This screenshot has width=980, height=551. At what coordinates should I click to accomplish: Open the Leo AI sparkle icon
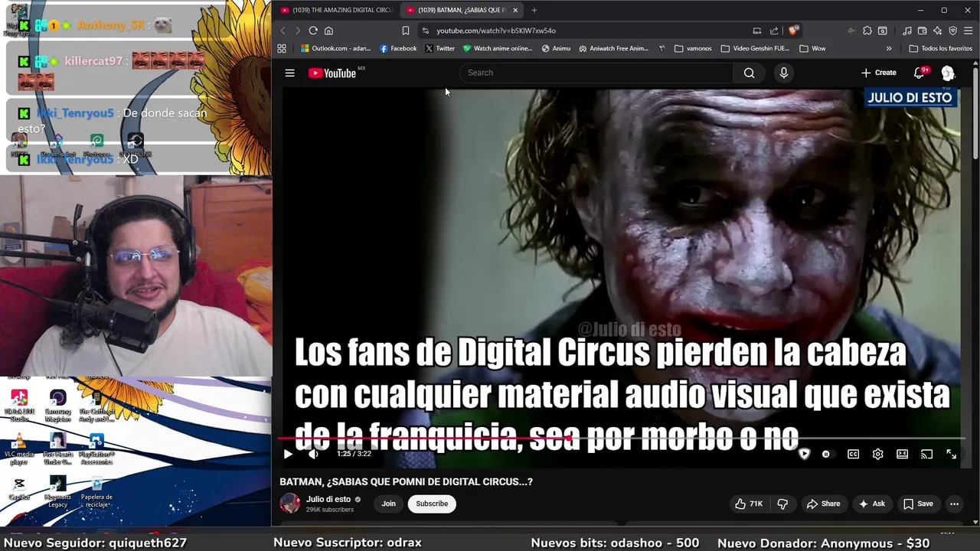pos(938,31)
